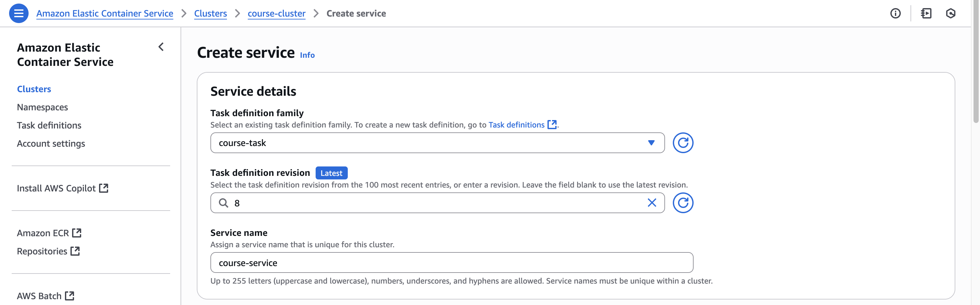
Task: Click the search icon in revision field
Action: click(x=223, y=203)
